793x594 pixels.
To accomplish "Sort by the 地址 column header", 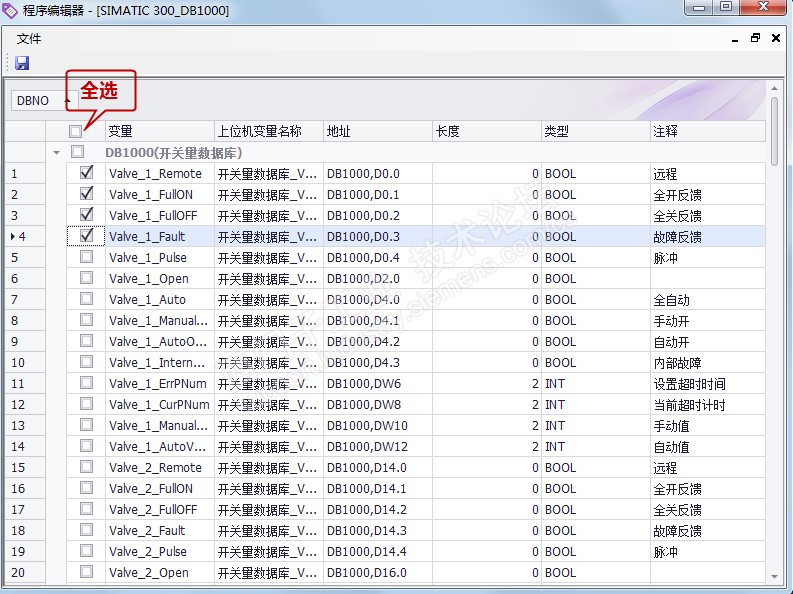I will [378, 131].
